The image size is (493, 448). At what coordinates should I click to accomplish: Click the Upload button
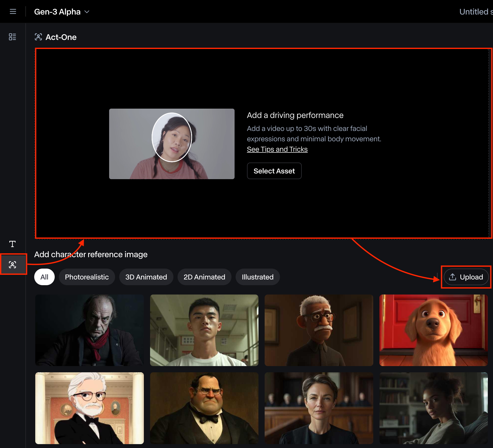466,277
